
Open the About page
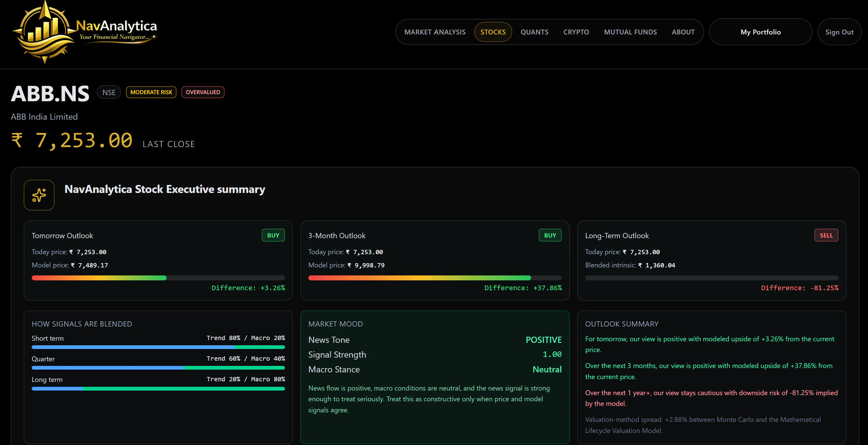point(683,32)
